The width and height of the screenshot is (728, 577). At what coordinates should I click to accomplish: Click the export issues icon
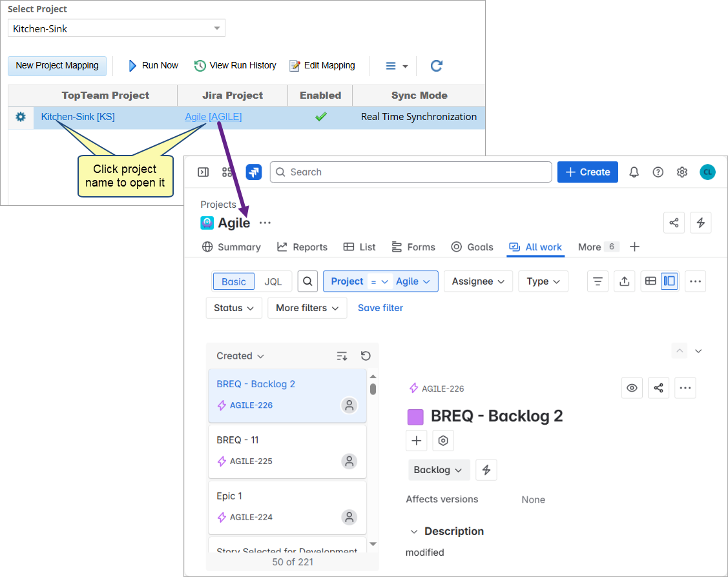click(624, 281)
